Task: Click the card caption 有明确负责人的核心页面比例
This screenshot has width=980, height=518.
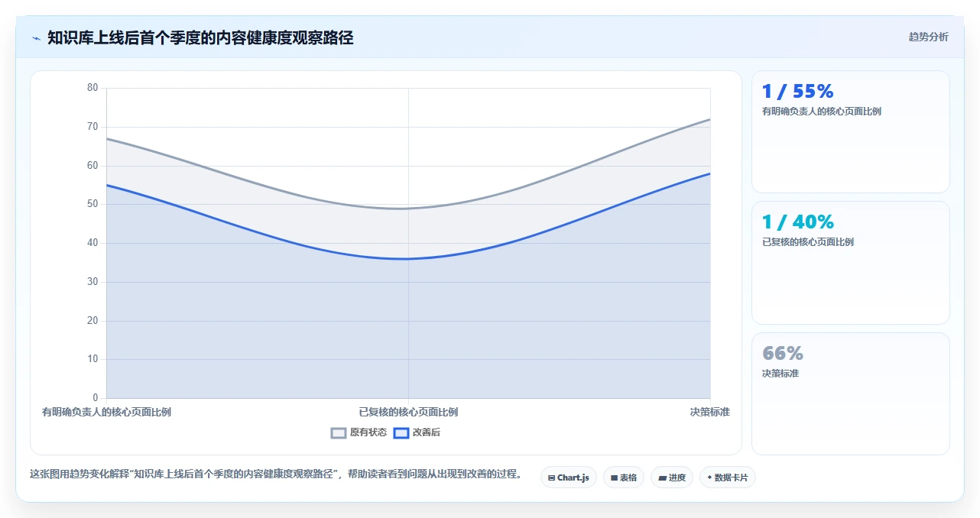Action: (x=822, y=112)
